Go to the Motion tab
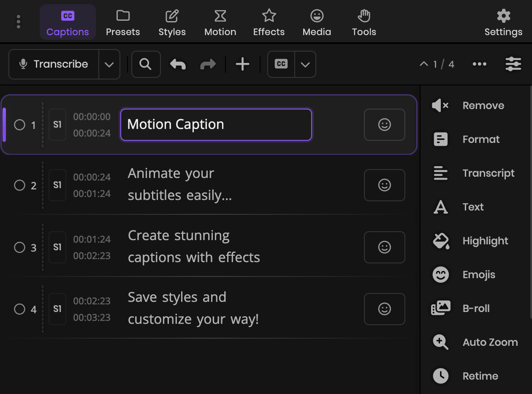532x394 pixels. pyautogui.click(x=220, y=22)
